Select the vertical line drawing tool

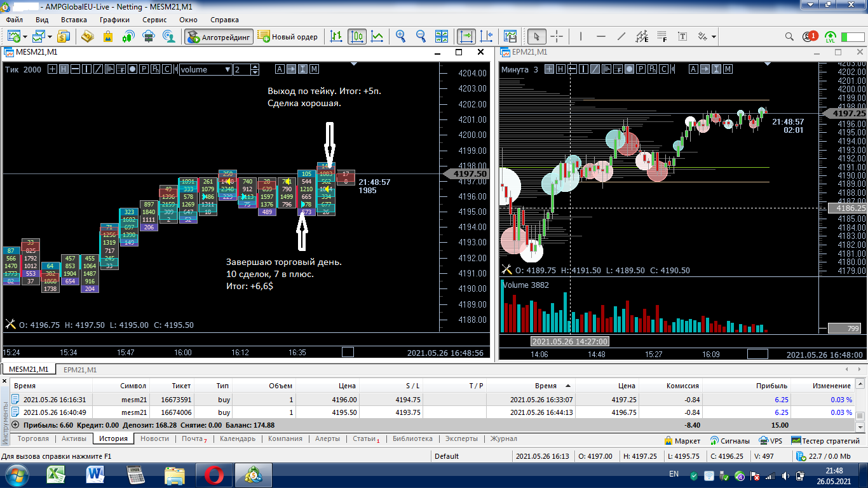pyautogui.click(x=581, y=36)
